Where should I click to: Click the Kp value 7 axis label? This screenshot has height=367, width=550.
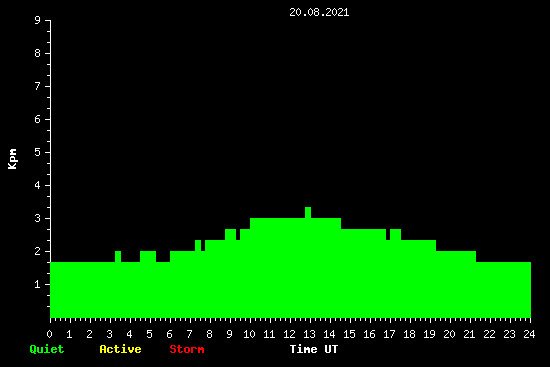click(x=38, y=86)
